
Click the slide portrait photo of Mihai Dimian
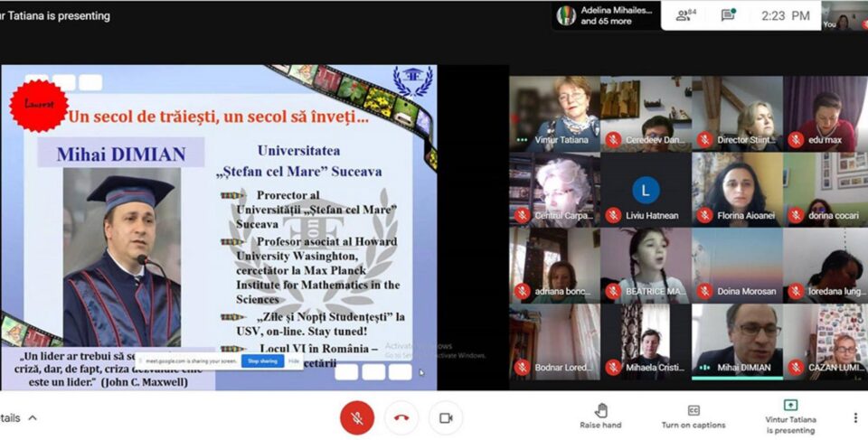click(122, 257)
